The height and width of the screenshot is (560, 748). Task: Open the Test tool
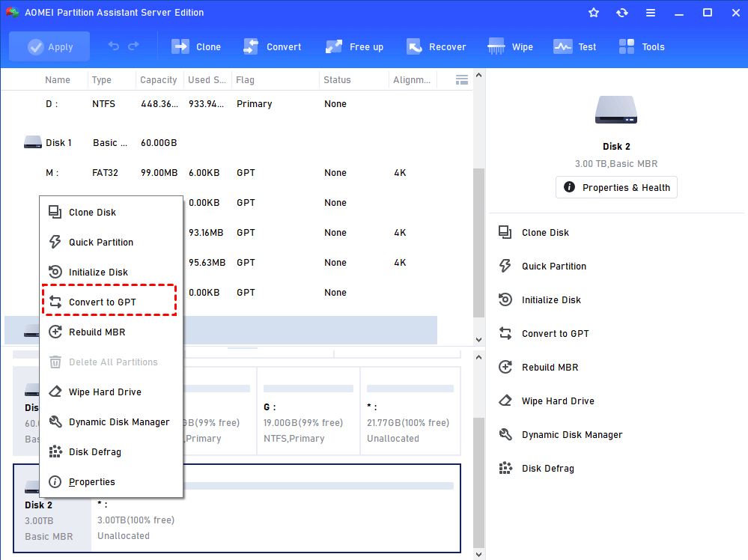[x=575, y=46]
